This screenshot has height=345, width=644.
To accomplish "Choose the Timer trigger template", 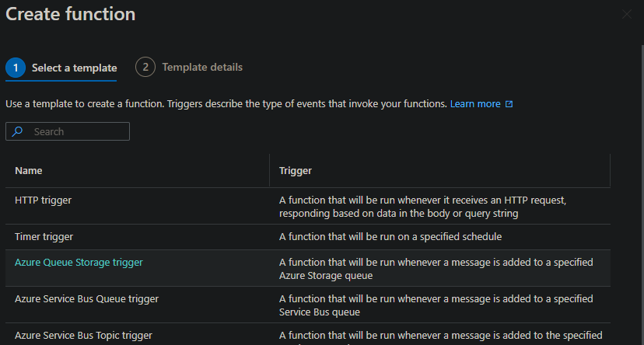I will [44, 237].
